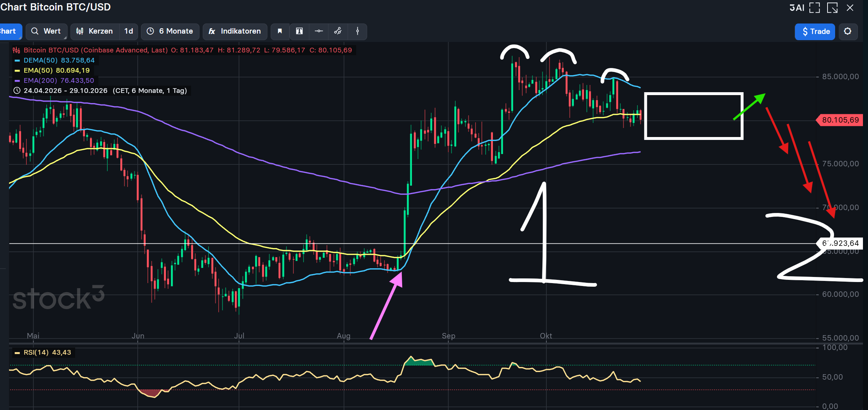Image resolution: width=868 pixels, height=410 pixels.
Task: Click the Jul label on time axis
Action: point(239,336)
